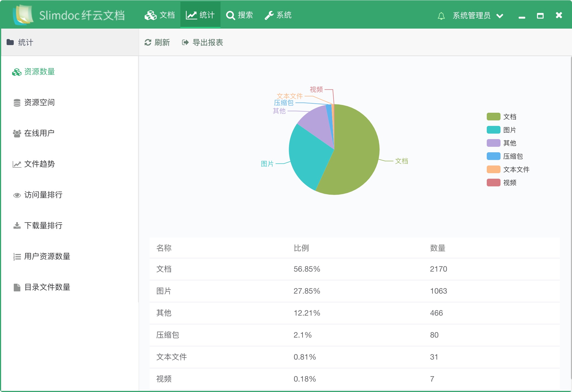Click the 0.18% cell
Viewport: 572px width, 392px height.
[305, 379]
